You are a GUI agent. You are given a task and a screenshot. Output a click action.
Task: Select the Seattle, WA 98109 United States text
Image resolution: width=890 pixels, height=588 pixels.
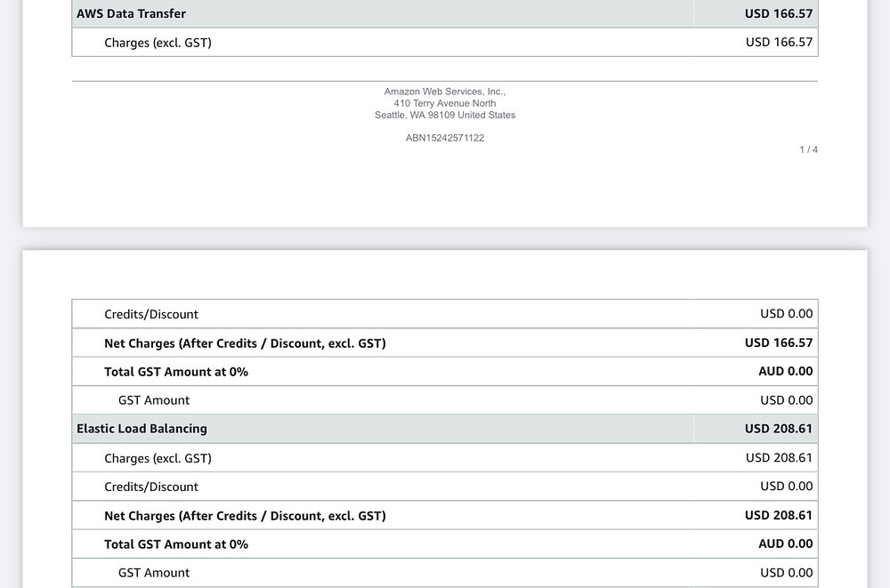[x=445, y=116]
